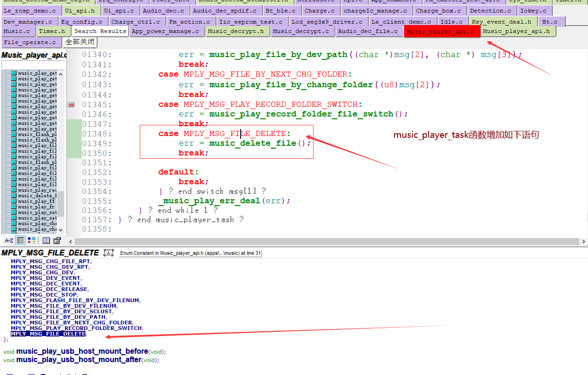The width and height of the screenshot is (588, 375).
Task: Click the red marker icon beside line 01345
Action: tap(71, 105)
